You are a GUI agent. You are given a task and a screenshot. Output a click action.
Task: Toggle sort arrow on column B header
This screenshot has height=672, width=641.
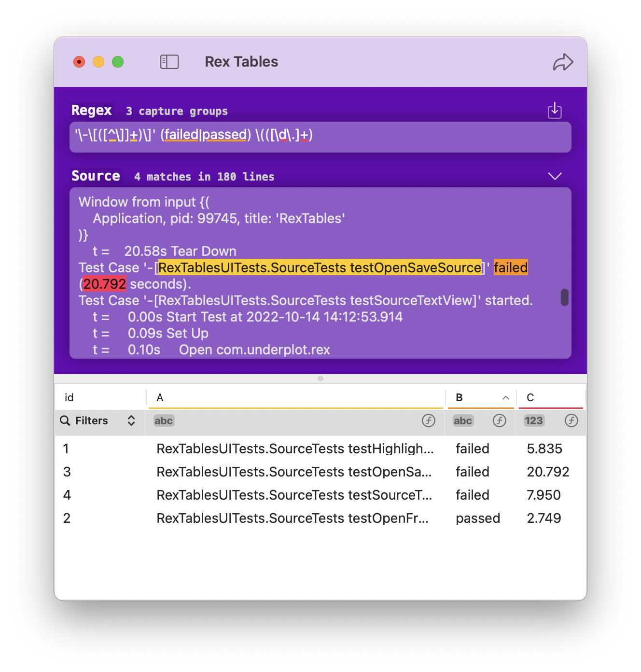505,398
